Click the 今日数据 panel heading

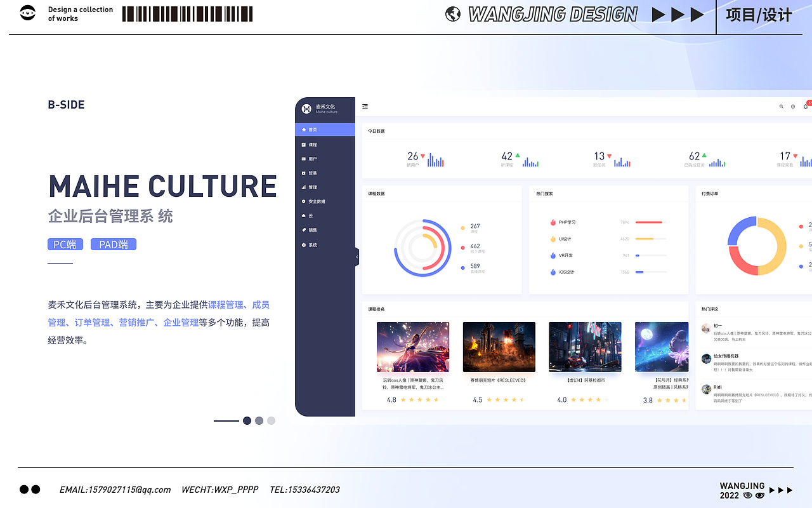coord(376,131)
